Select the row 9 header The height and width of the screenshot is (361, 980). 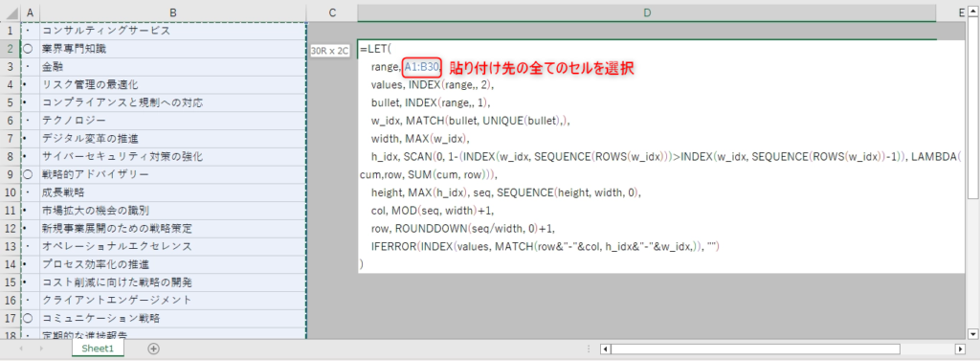10,174
